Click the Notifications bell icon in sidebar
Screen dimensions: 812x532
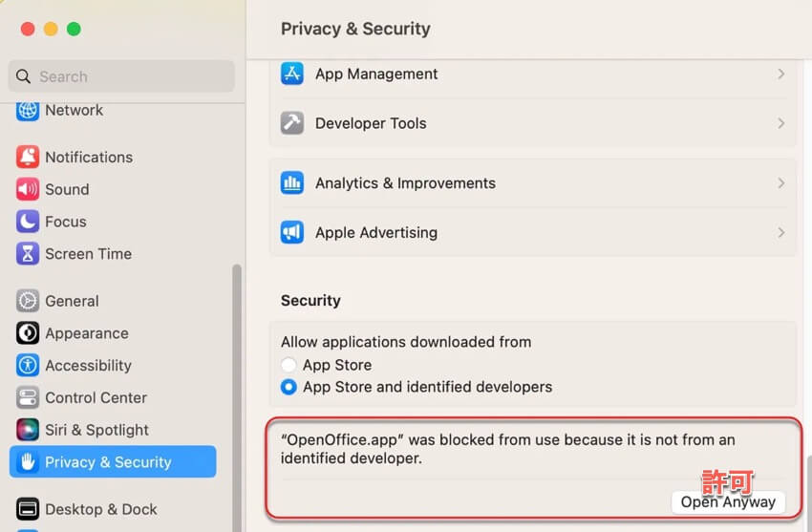tap(28, 157)
